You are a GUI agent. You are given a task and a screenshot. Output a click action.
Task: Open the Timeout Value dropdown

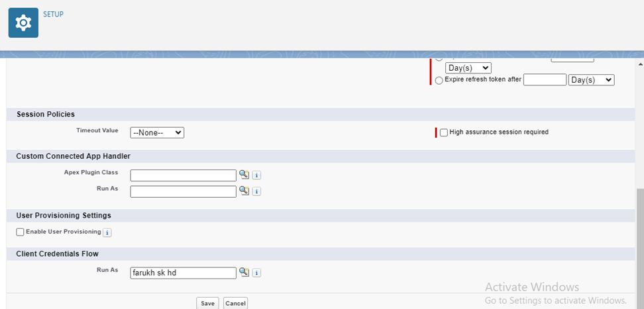pyautogui.click(x=157, y=133)
